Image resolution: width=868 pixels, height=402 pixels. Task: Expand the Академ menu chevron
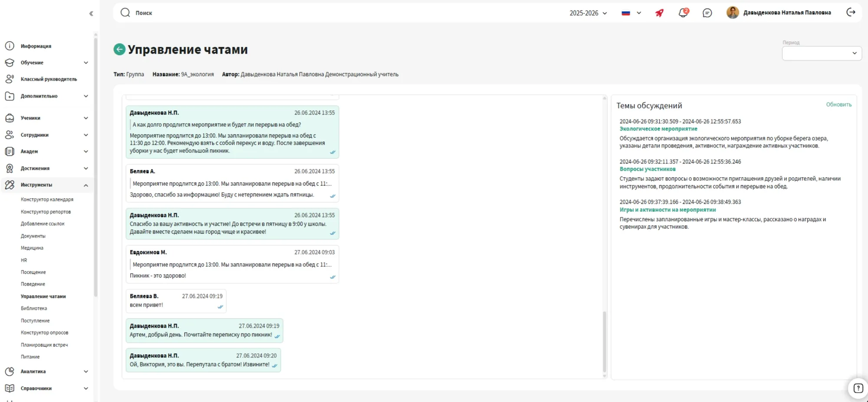coord(86,151)
